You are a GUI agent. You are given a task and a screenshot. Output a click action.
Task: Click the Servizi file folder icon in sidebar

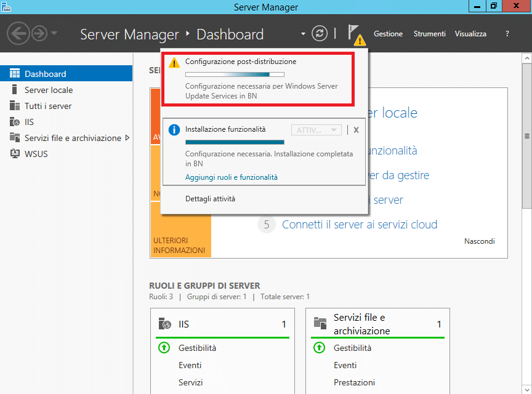(15, 137)
